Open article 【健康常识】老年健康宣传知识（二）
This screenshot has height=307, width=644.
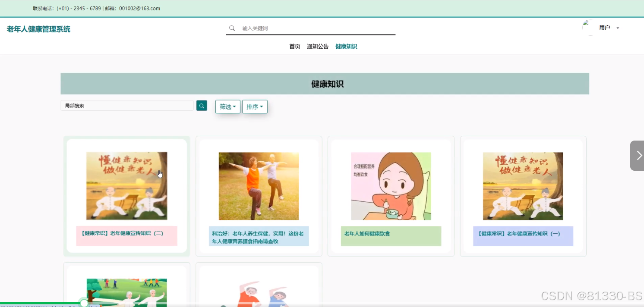tap(122, 233)
